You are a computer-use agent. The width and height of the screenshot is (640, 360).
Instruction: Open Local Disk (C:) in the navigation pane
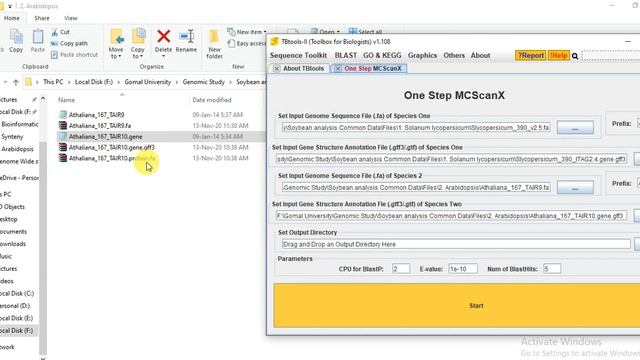[x=17, y=293]
